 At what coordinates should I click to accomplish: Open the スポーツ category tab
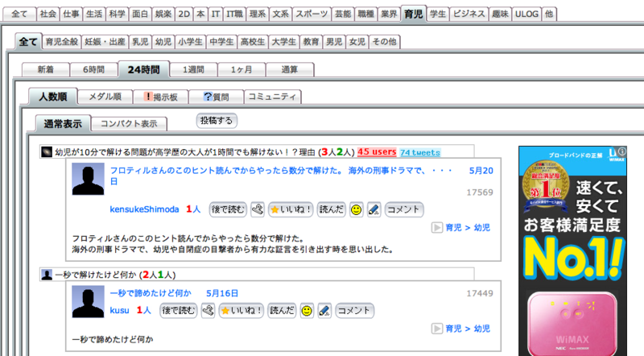(312, 14)
